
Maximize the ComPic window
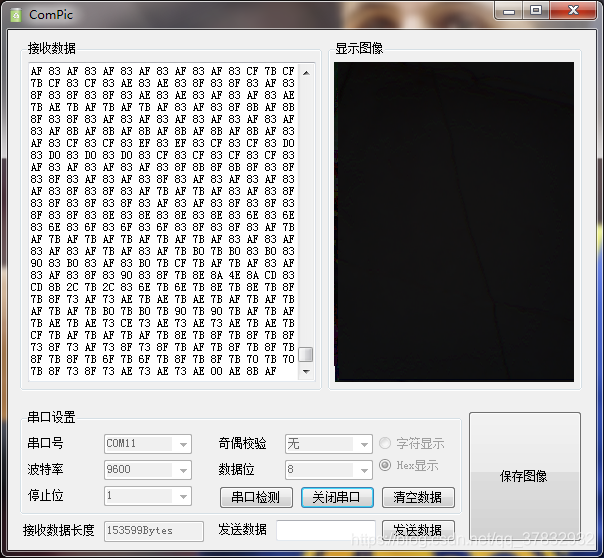[536, 11]
